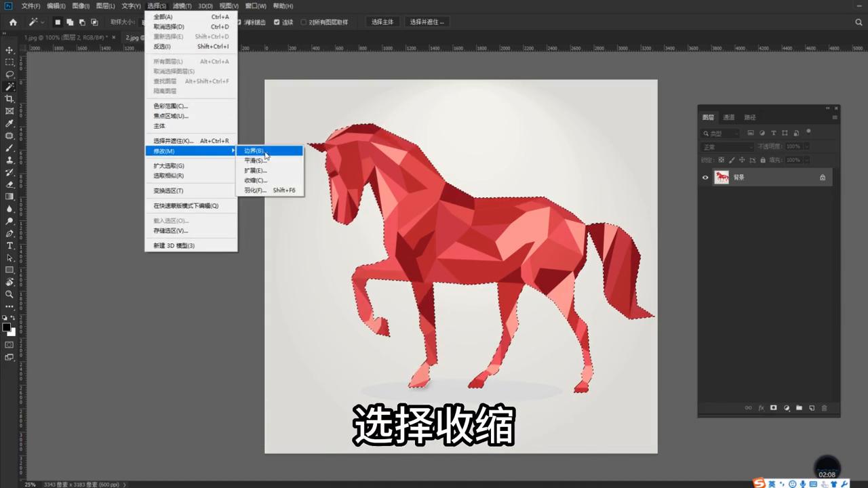
Task: Click the foreground color swatch
Action: coord(7,327)
